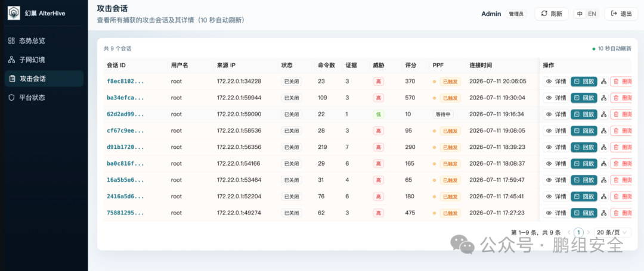644x271 pixels.
Task: Open topology icon for session 16a5b5e6
Action: pyautogui.click(x=603, y=180)
